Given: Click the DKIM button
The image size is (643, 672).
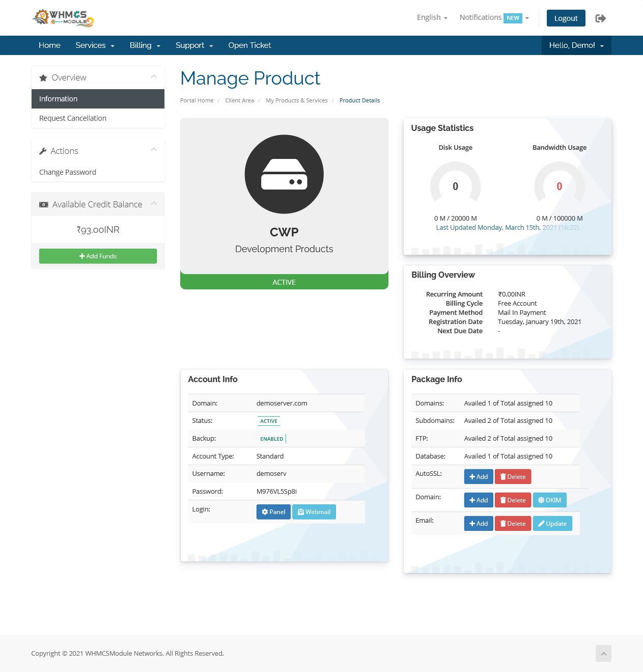Looking at the screenshot, I should (x=550, y=500).
